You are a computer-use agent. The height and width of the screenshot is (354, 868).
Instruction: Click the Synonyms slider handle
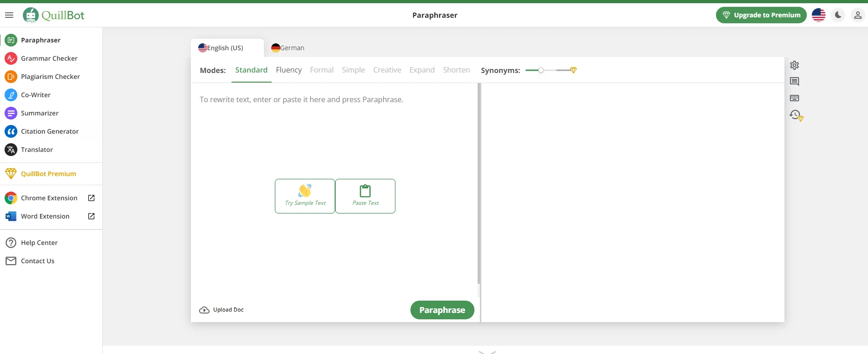click(541, 70)
